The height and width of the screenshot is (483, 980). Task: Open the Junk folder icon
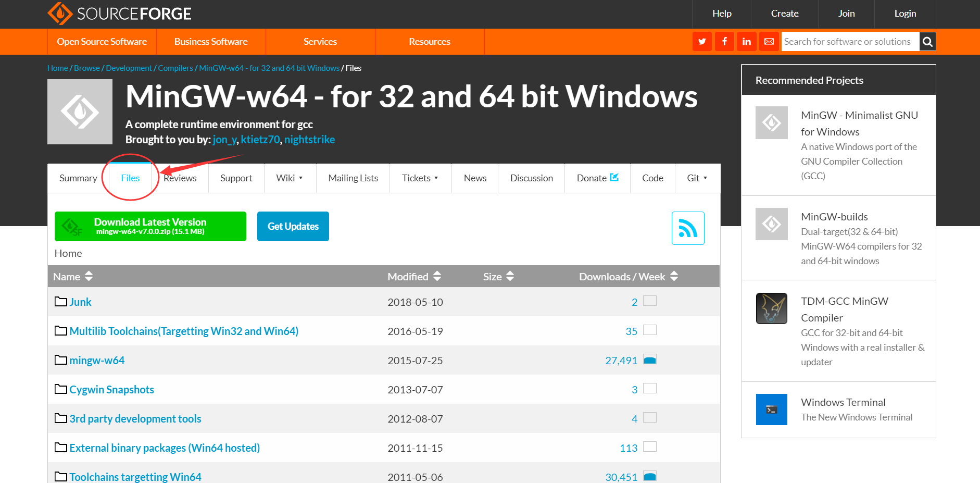coord(61,302)
